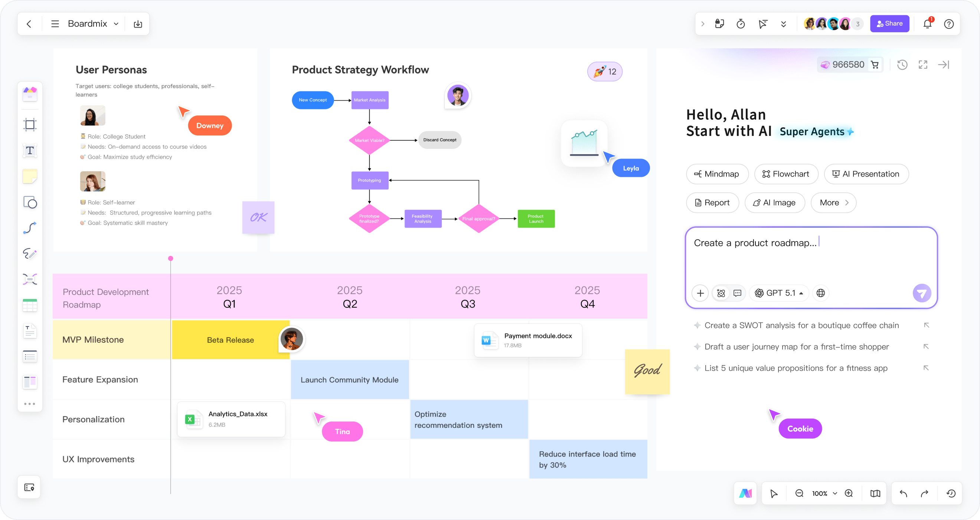
Task: Select the Sticky note tool
Action: [x=30, y=176]
